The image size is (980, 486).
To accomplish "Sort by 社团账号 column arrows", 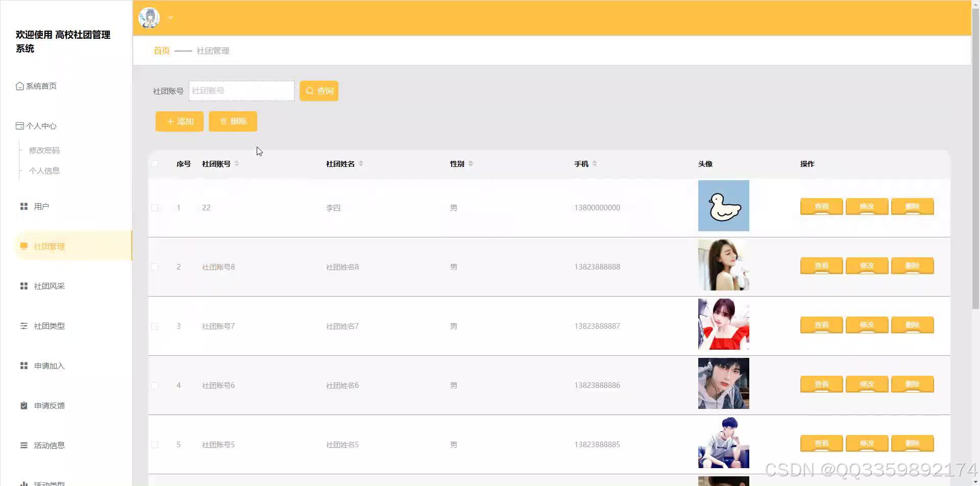I will click(237, 163).
